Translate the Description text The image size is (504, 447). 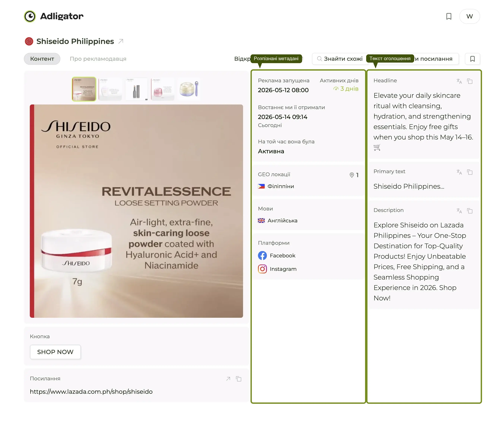tap(459, 211)
